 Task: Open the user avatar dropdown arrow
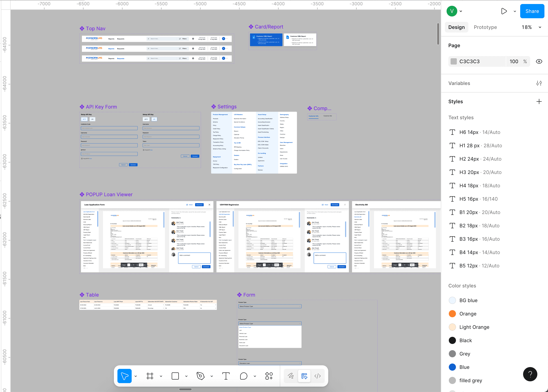461,11
